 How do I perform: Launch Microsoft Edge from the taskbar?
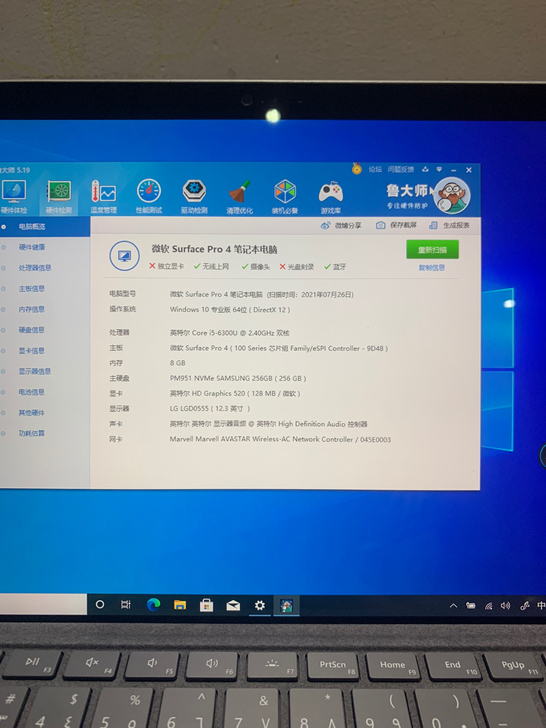pyautogui.click(x=153, y=604)
